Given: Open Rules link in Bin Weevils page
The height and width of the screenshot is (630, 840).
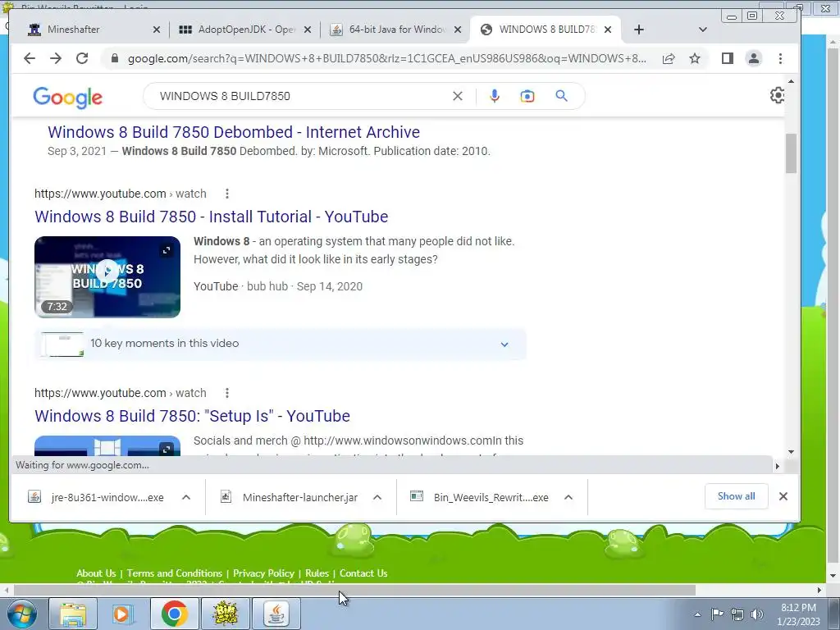Looking at the screenshot, I should point(317,573).
